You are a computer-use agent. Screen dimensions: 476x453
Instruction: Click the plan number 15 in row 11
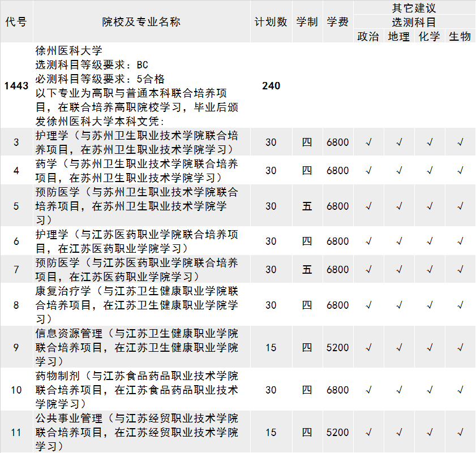click(271, 432)
